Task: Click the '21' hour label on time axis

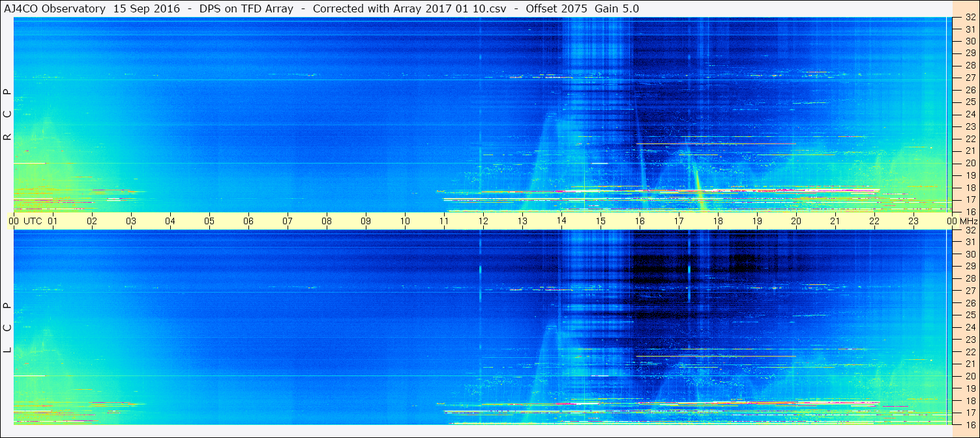Action: pyautogui.click(x=835, y=221)
